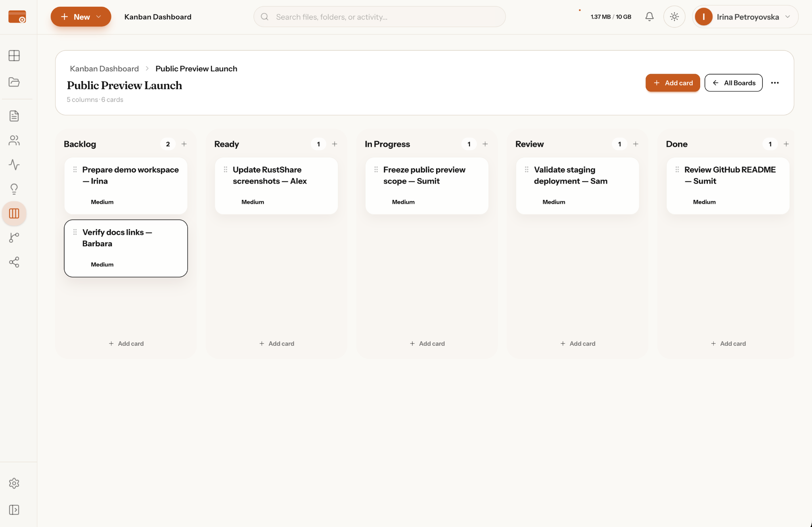
Task: Click drag handle on Update RustShare screenshots card
Action: click(x=226, y=170)
